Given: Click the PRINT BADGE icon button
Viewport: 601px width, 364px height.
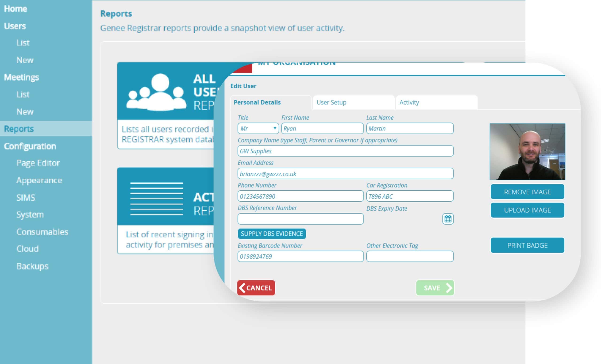Looking at the screenshot, I should point(528,245).
